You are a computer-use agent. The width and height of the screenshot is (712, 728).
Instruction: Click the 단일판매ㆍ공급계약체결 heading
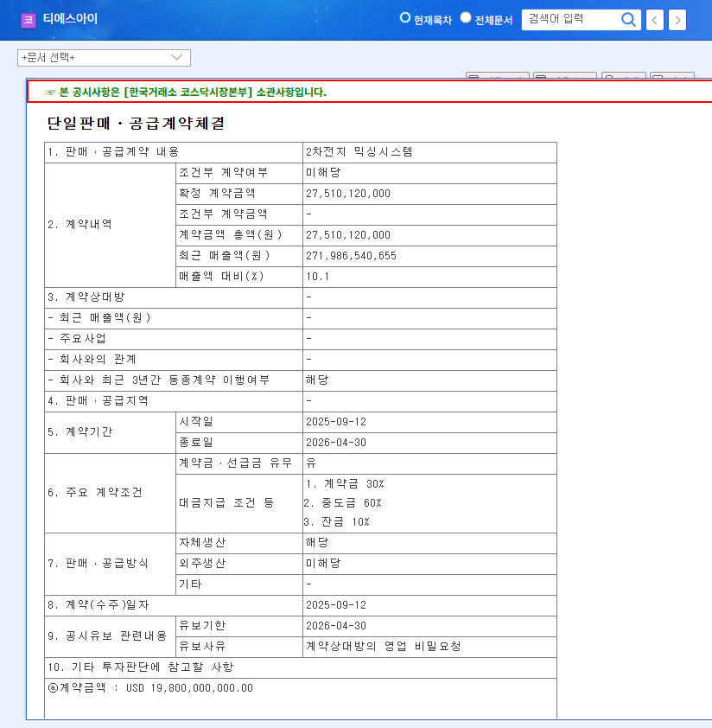(136, 124)
